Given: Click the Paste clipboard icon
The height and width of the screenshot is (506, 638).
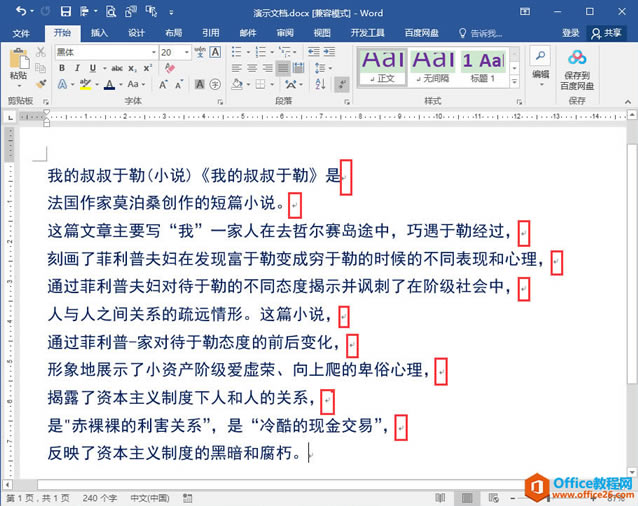Looking at the screenshot, I should coord(19,59).
